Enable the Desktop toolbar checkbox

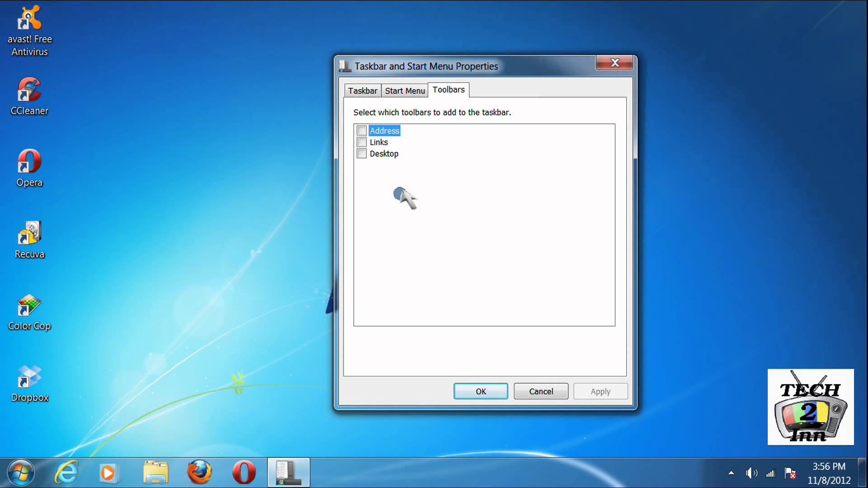(x=362, y=154)
